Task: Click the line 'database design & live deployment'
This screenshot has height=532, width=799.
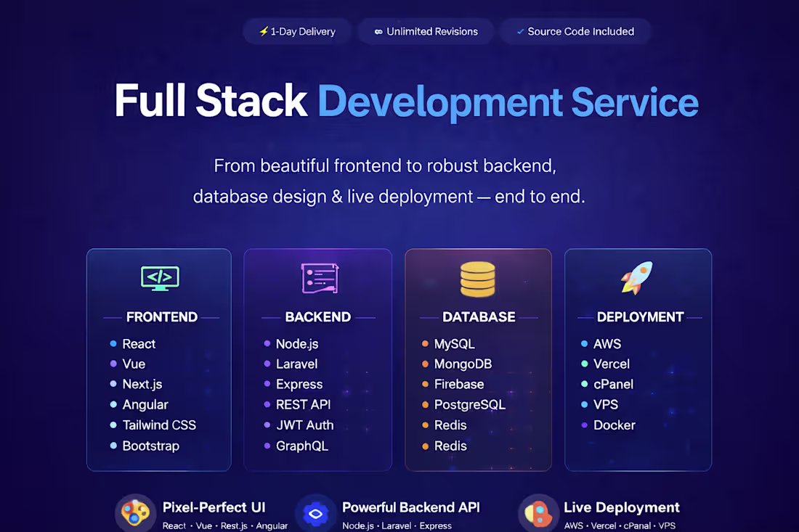Action: (389, 197)
